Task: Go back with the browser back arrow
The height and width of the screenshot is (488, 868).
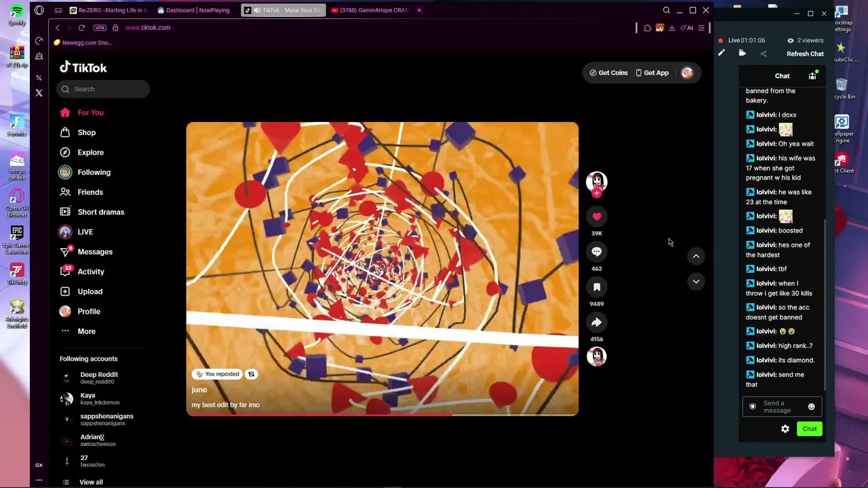Action: (x=58, y=28)
